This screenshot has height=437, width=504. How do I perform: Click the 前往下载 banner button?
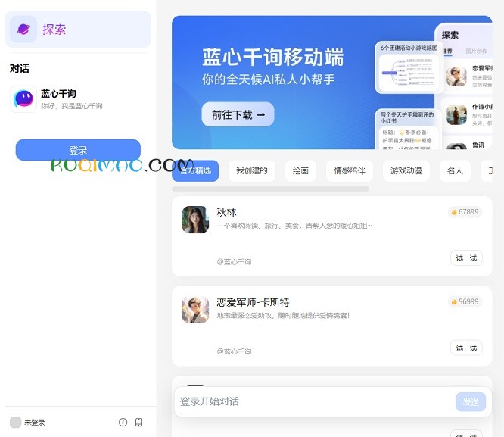tap(238, 114)
